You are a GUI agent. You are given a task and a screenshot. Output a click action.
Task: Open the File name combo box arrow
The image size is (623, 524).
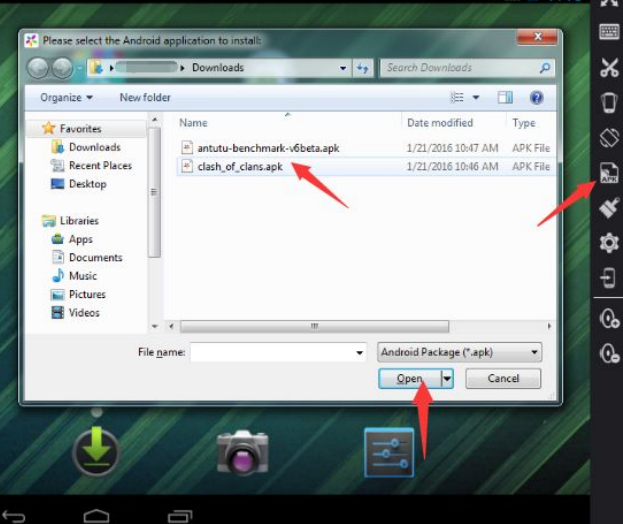pos(359,352)
